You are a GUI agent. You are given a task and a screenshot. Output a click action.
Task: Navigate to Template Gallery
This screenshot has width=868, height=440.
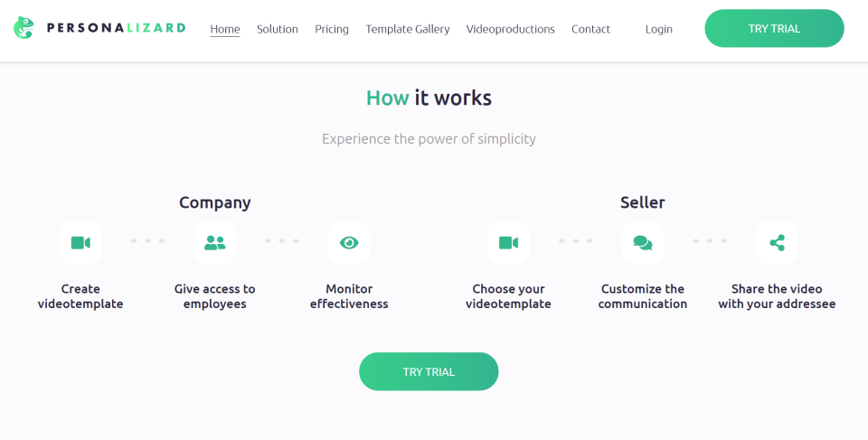pyautogui.click(x=408, y=29)
